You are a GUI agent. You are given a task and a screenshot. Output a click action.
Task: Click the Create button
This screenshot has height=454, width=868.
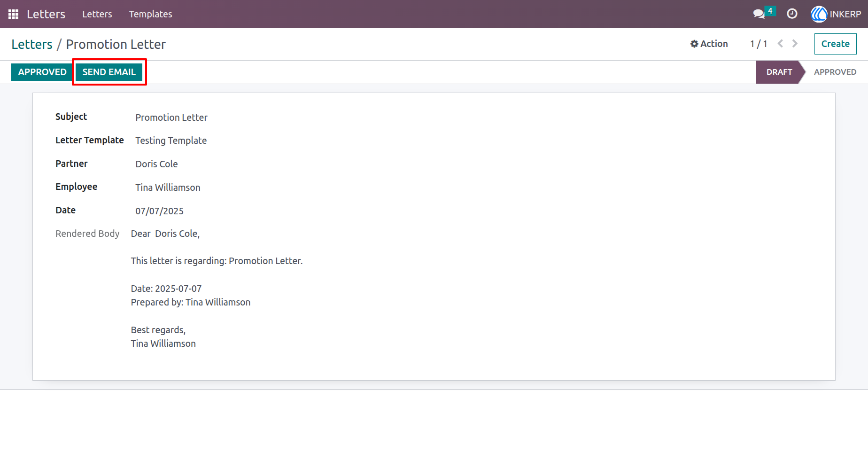click(835, 44)
